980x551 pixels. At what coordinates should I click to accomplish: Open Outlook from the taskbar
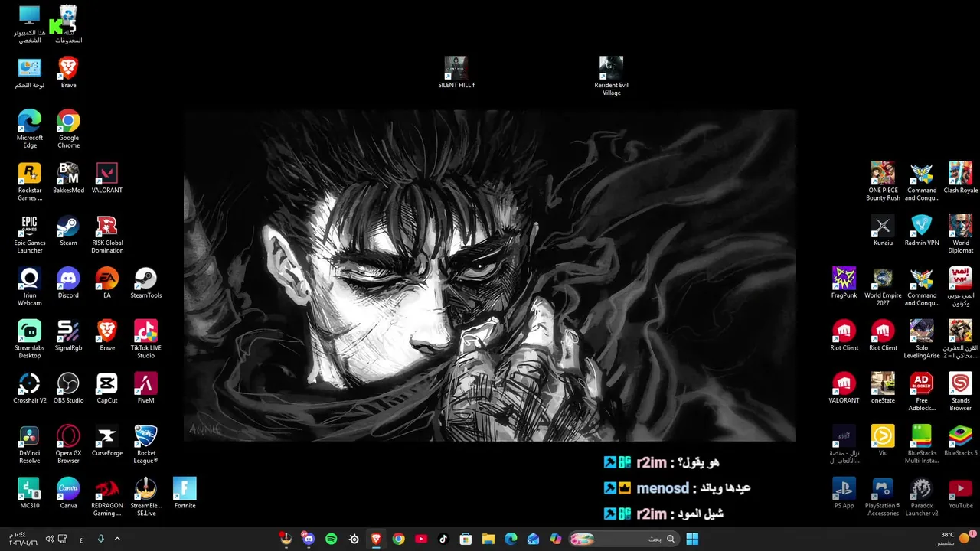533,539
